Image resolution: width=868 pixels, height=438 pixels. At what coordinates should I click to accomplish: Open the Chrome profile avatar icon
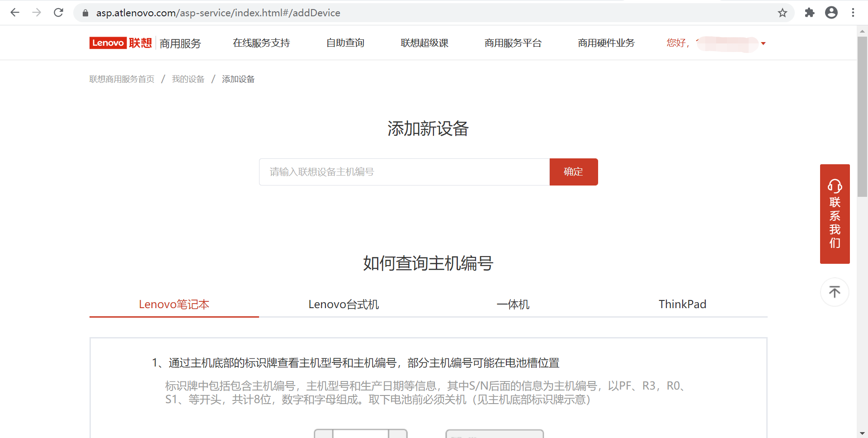pyautogui.click(x=831, y=13)
